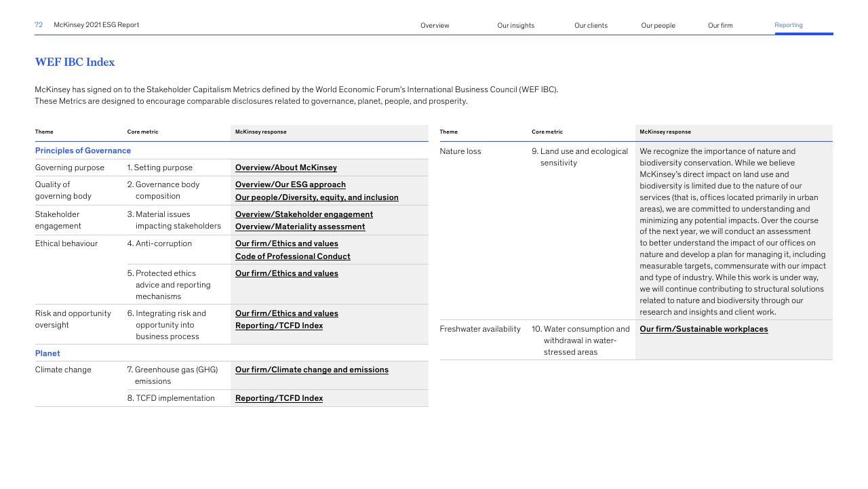Click Risk and opportunity oversight theme cell
Viewport: 868px width, 489px height.
tap(73, 319)
